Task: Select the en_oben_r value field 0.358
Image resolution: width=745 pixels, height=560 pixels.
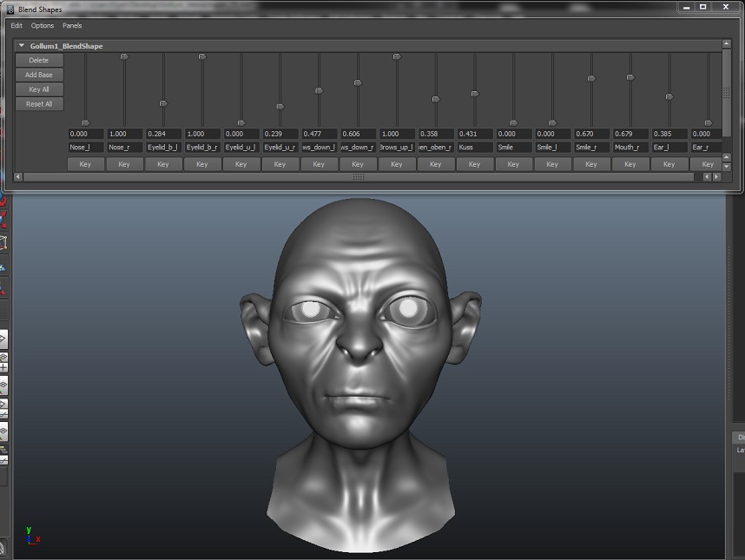Action: 437,134
